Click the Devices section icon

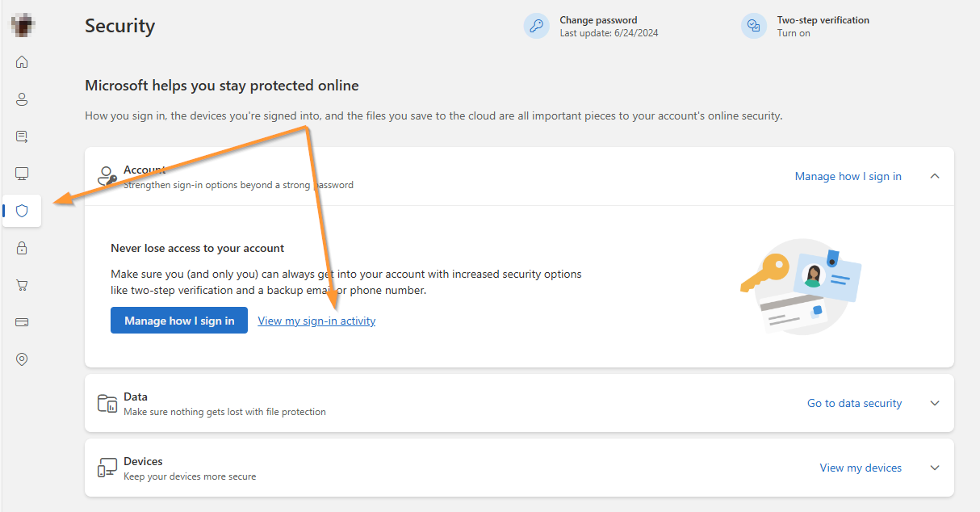[x=107, y=468]
